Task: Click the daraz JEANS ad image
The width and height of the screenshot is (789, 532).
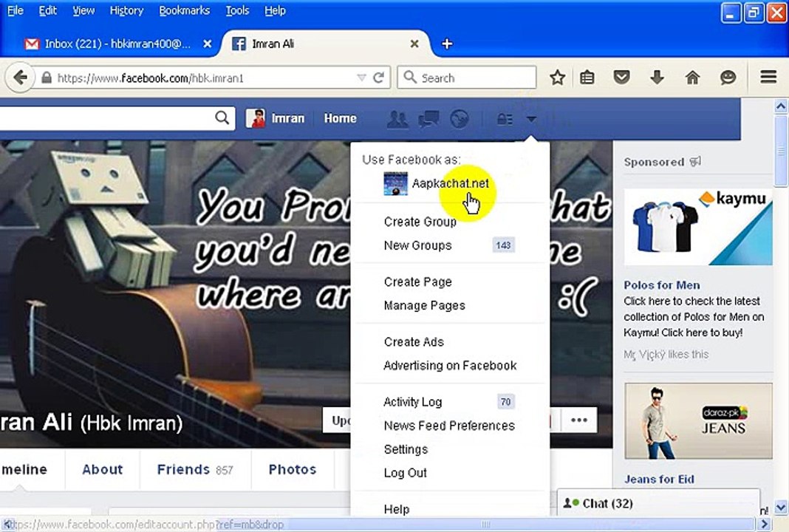Action: [698, 420]
